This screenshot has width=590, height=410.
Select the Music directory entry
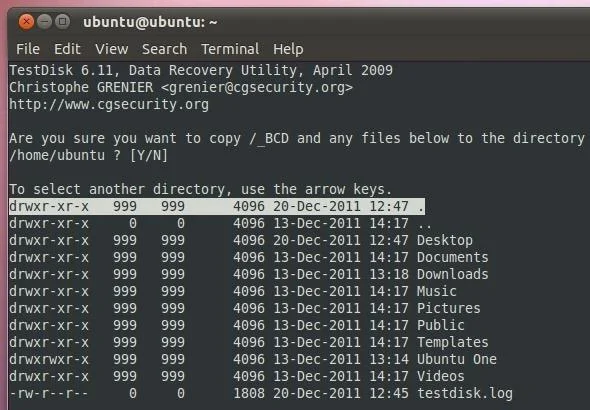click(x=233, y=291)
